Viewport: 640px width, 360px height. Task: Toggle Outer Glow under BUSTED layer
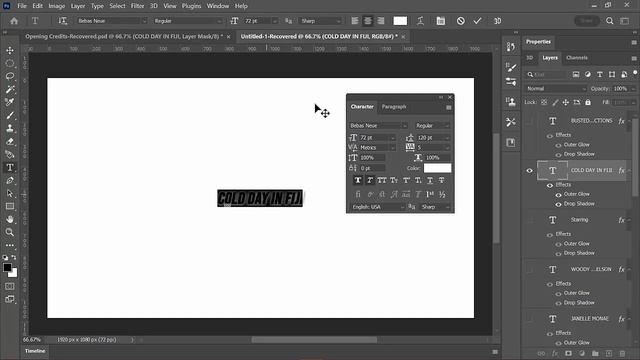point(558,145)
